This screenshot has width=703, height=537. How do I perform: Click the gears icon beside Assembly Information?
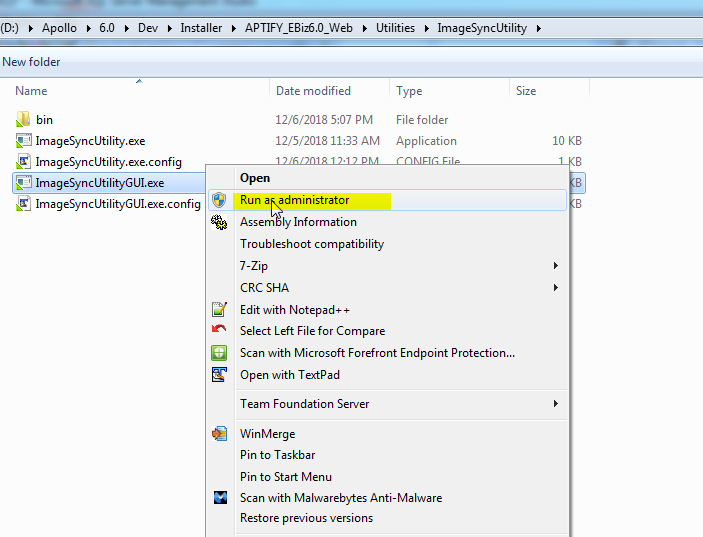[219, 222]
